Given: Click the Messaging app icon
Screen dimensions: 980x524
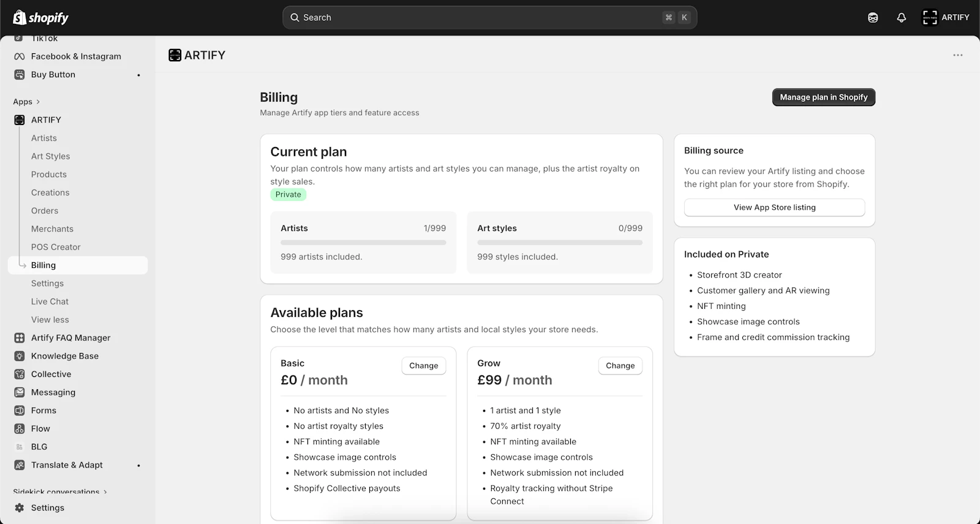Looking at the screenshot, I should pos(20,392).
